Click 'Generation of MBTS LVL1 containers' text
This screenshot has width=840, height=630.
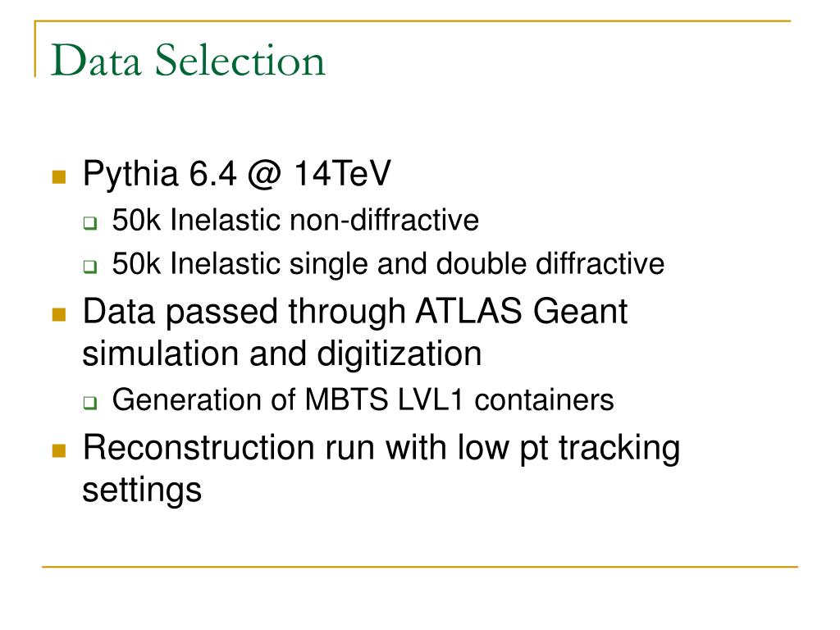coord(363,399)
